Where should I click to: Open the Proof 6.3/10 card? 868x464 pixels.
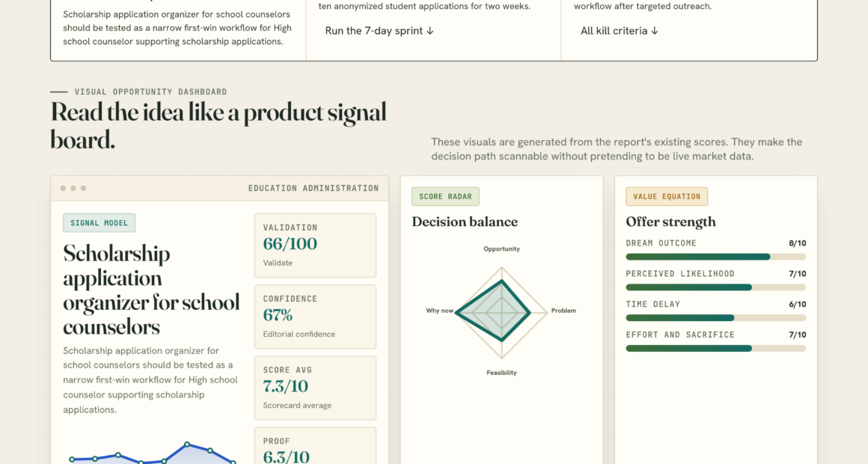315,446
